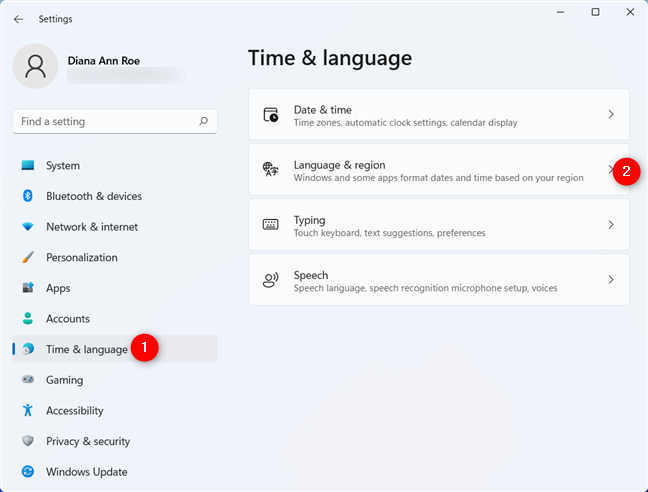Select Accounts in sidebar
The height and width of the screenshot is (492, 648).
[115, 318]
